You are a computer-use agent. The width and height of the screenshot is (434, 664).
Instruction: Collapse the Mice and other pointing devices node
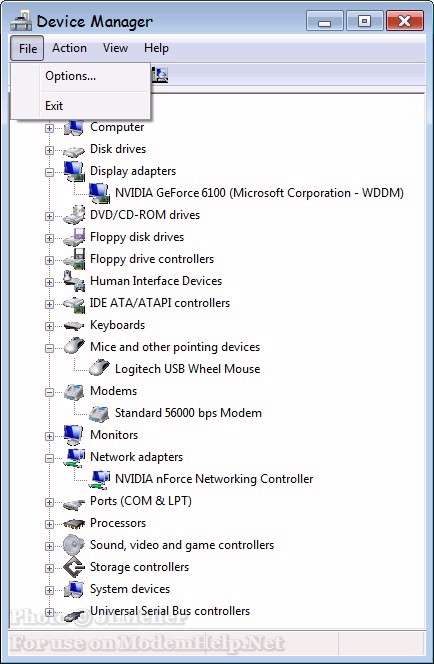(x=50, y=348)
